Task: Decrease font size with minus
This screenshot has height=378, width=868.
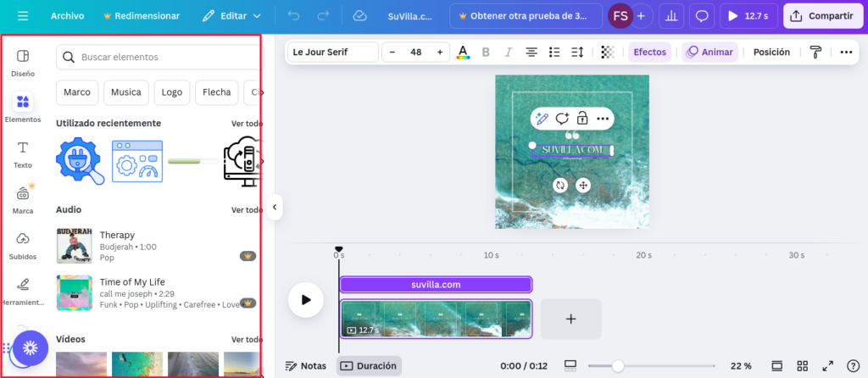Action: pyautogui.click(x=392, y=52)
